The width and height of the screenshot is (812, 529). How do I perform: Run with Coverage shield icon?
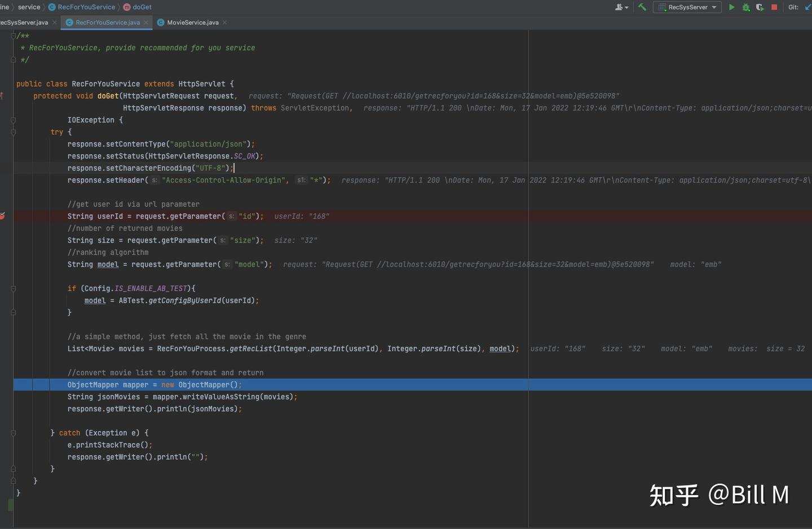coord(760,7)
